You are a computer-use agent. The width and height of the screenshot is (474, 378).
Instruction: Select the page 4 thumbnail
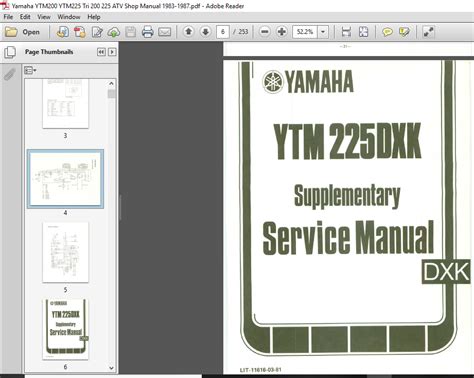point(65,179)
